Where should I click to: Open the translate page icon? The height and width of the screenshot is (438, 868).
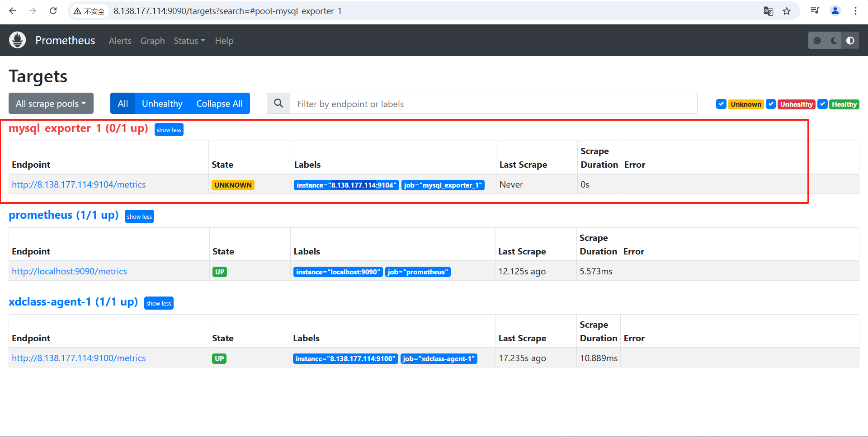[x=768, y=11]
